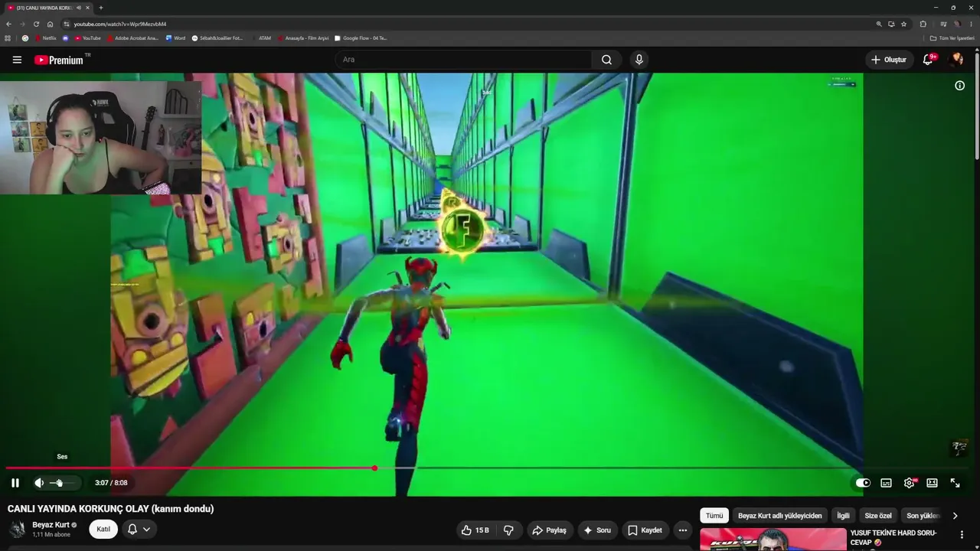Viewport: 980px width, 551px height.
Task: Select 'Beyaz Kurt adlı yükleyiciden' chip
Action: (x=779, y=516)
